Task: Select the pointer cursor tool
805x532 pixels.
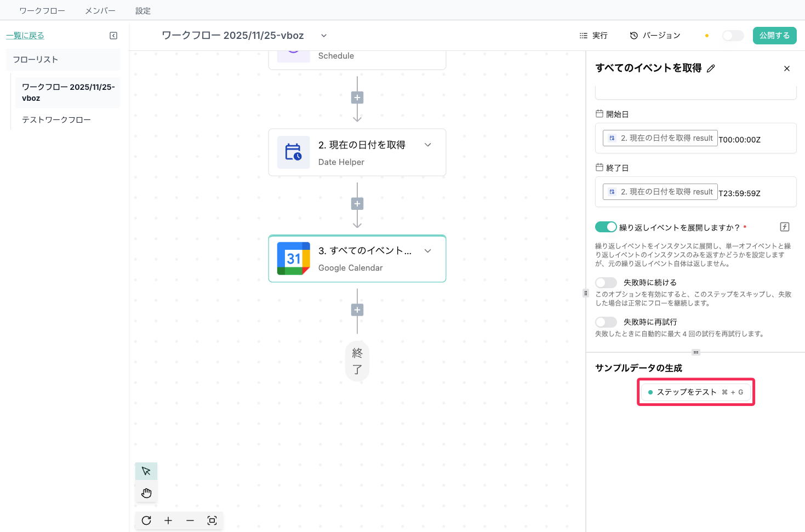Action: 146,471
